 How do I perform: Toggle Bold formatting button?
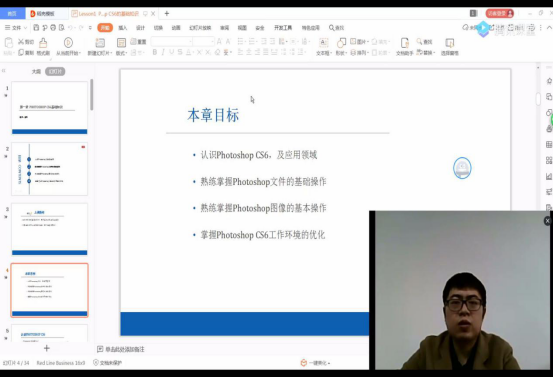pos(154,52)
